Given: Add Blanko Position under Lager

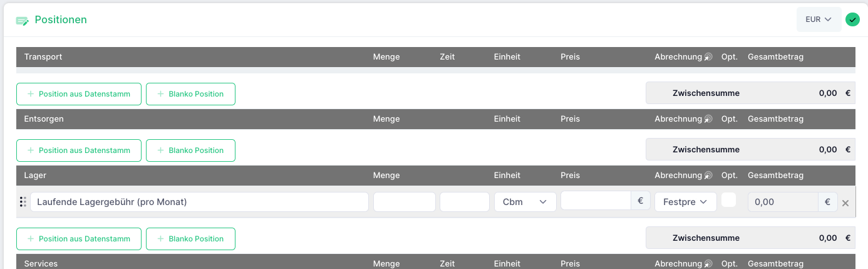Looking at the screenshot, I should pos(190,239).
